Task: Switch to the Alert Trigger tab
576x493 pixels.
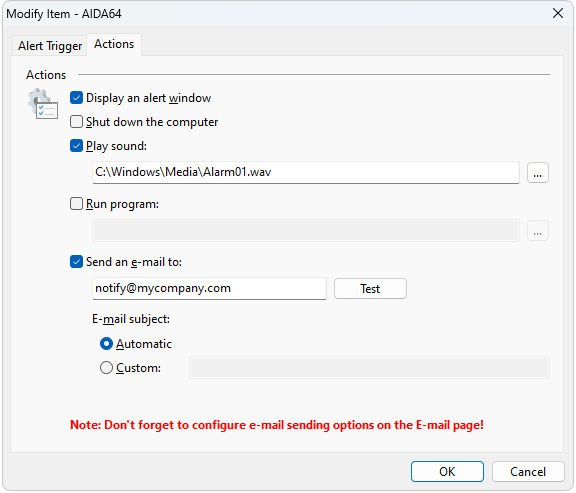Action: [50, 46]
